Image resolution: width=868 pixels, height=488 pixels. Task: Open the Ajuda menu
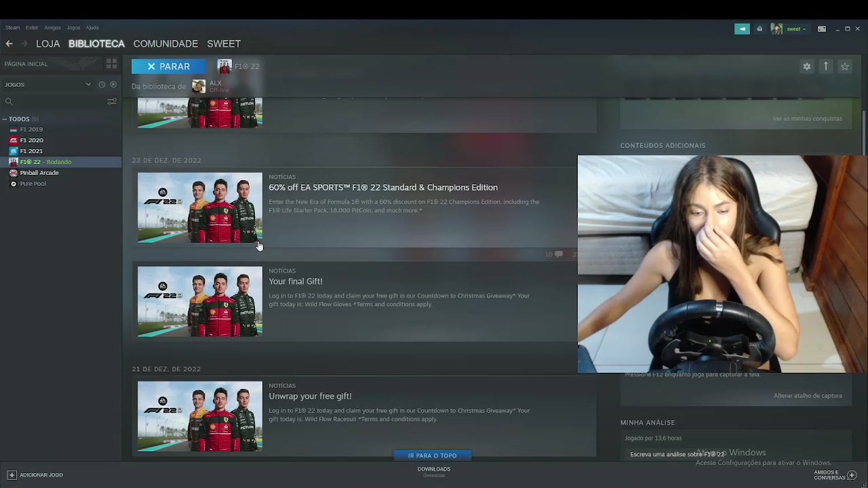pos(92,28)
